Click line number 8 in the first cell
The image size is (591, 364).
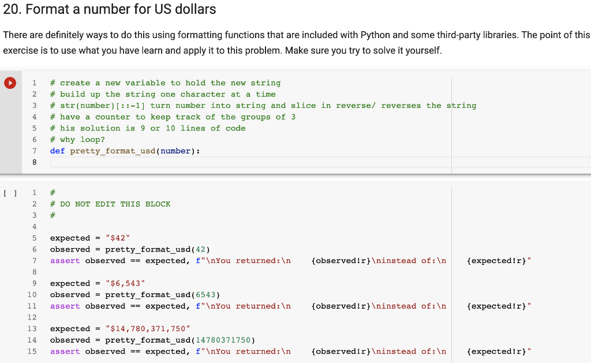pyautogui.click(x=34, y=162)
